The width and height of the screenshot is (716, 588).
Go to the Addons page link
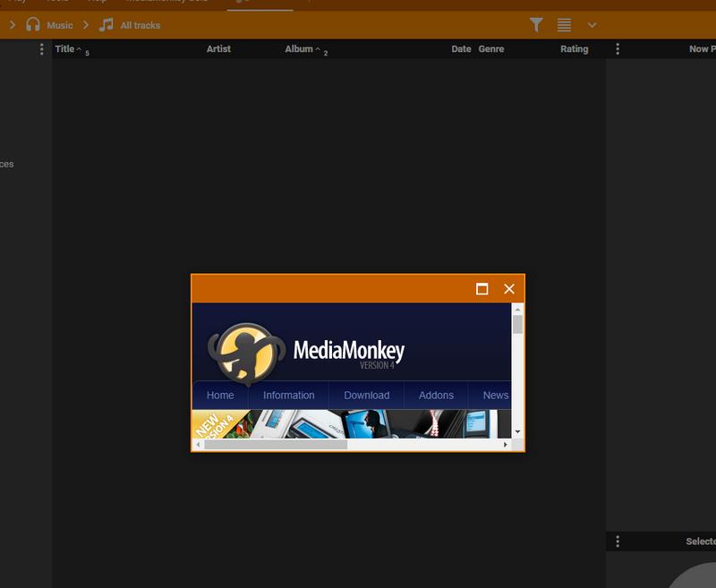click(436, 395)
